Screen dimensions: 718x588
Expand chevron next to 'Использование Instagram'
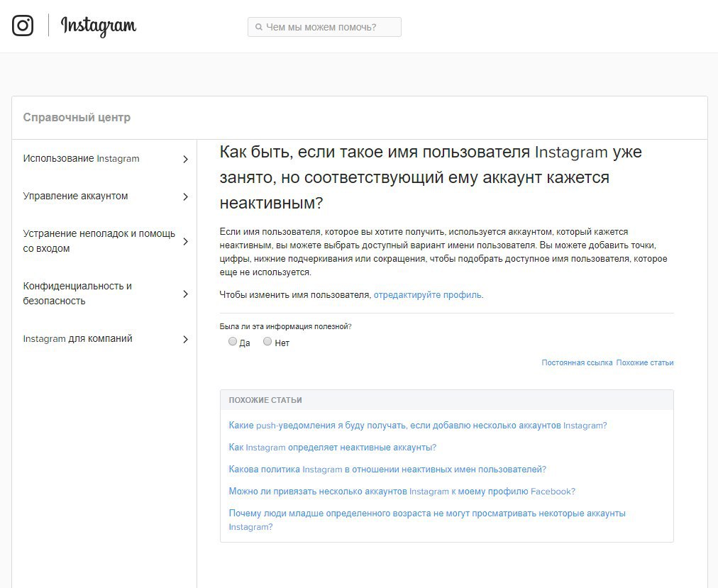tap(185, 159)
